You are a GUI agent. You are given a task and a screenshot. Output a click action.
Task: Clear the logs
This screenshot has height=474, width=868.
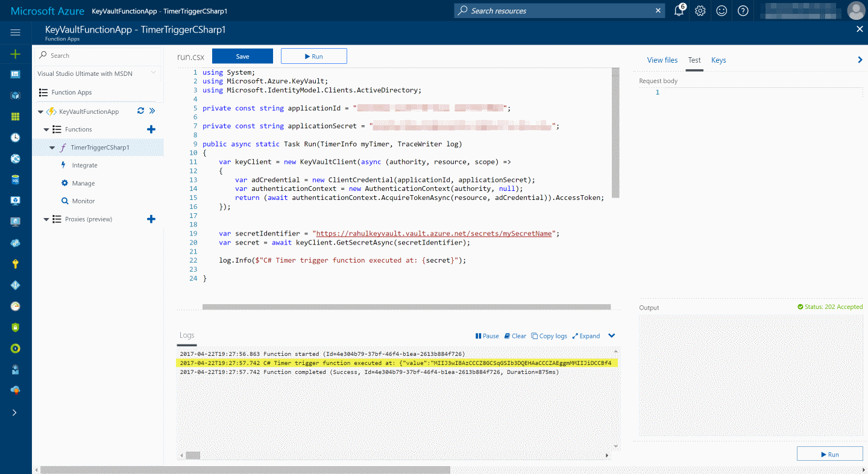click(x=515, y=336)
